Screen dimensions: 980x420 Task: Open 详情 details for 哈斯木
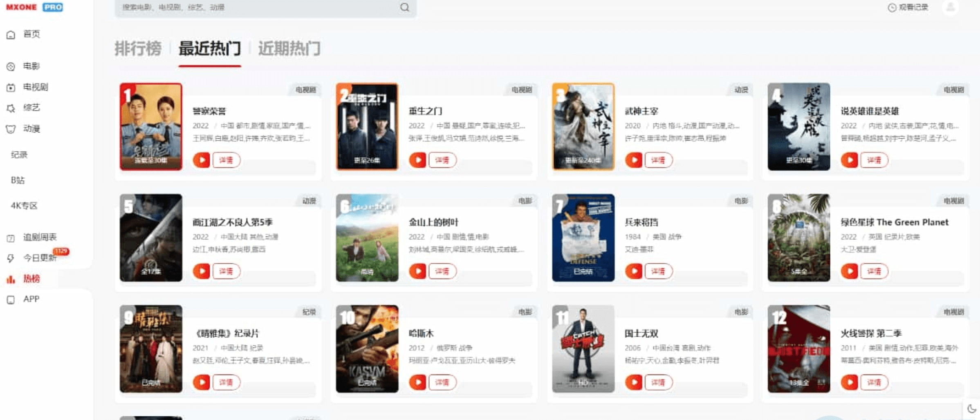point(442,382)
